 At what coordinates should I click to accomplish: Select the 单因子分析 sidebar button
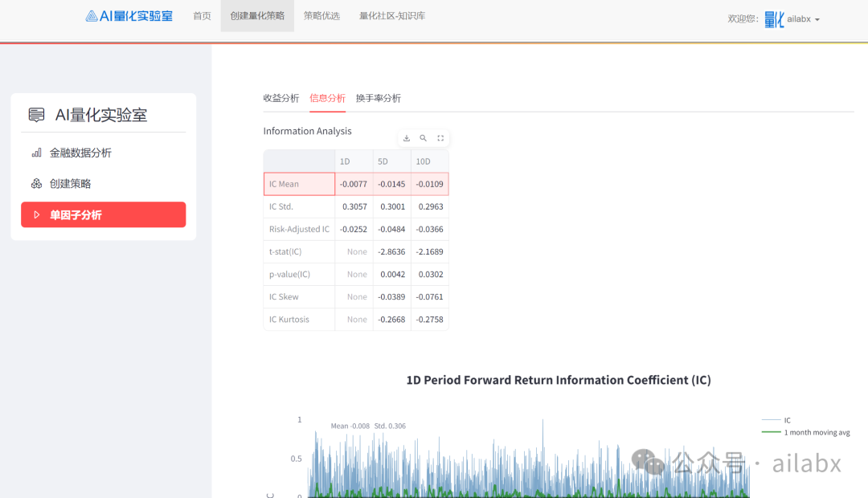(x=104, y=214)
